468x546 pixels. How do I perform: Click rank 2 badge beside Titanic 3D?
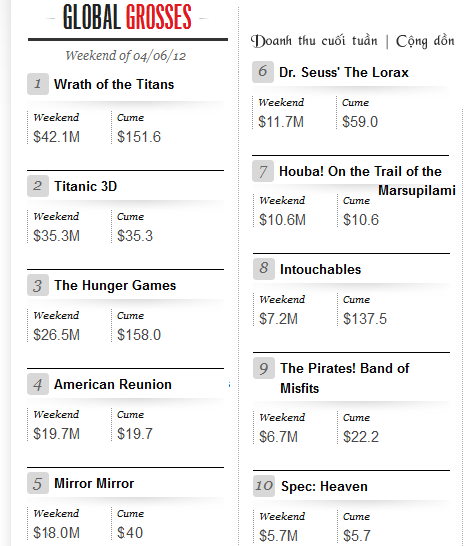point(38,186)
